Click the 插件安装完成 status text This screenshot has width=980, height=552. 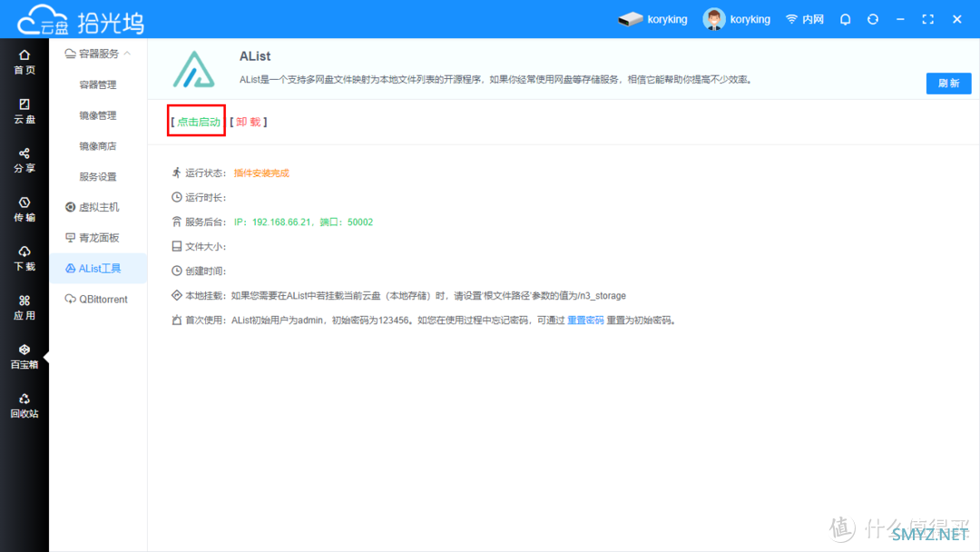click(x=261, y=173)
